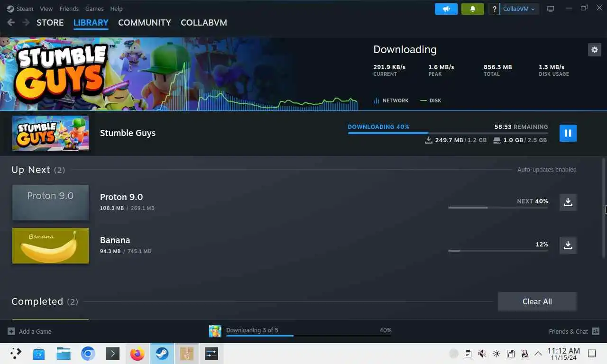This screenshot has height=364, width=607.
Task: Open the Games menu
Action: 94,9
